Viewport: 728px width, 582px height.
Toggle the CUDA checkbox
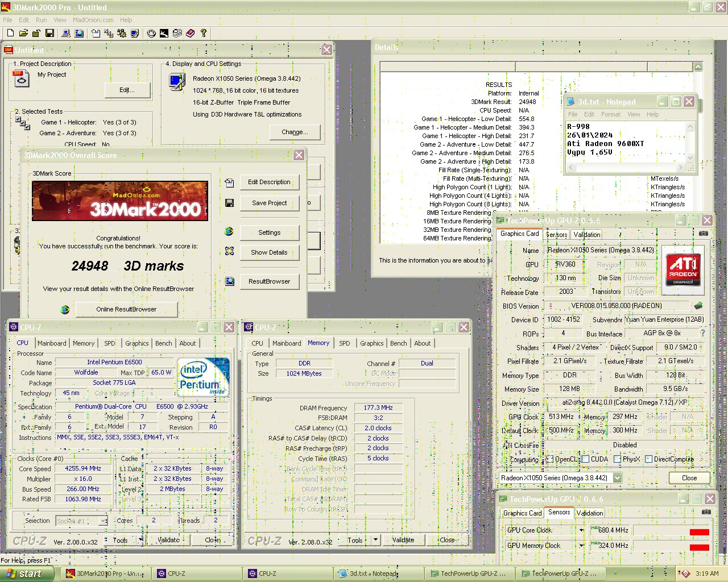585,459
